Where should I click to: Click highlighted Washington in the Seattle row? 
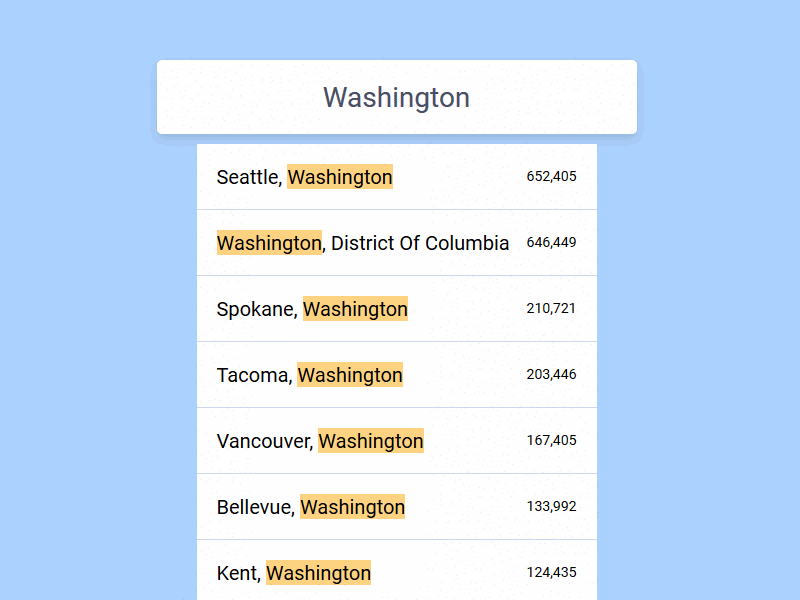pyautogui.click(x=340, y=177)
